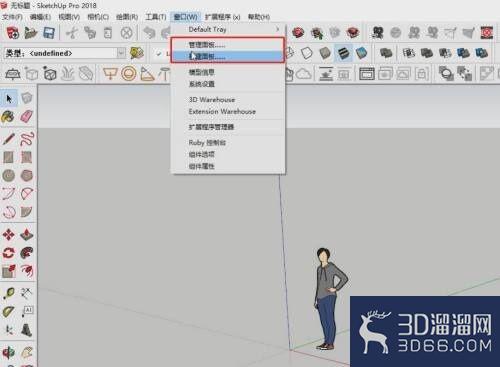Select the arrow Select tool
This screenshot has height=367, width=500.
(9, 99)
